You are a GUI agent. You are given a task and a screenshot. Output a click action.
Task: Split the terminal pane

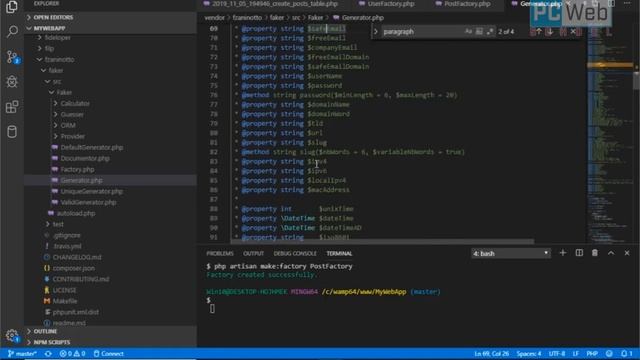(x=579, y=253)
